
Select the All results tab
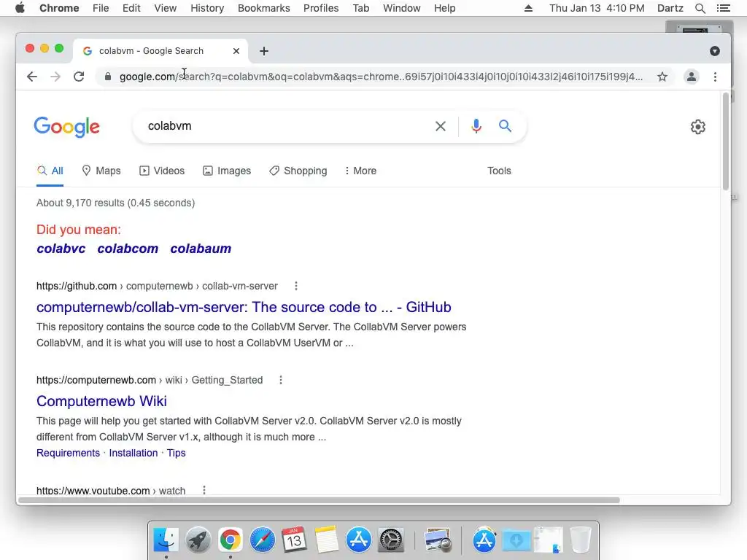pos(50,171)
